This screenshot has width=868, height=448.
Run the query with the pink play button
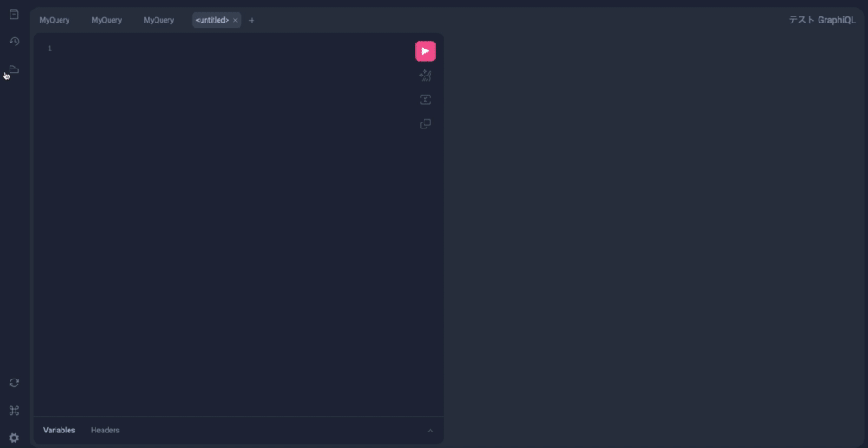click(x=425, y=51)
